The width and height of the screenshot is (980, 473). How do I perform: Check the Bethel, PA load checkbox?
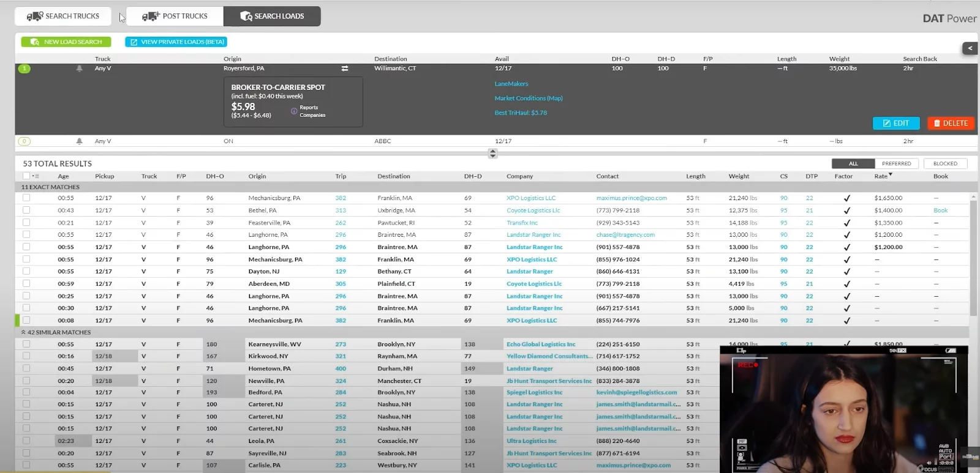pos(26,210)
